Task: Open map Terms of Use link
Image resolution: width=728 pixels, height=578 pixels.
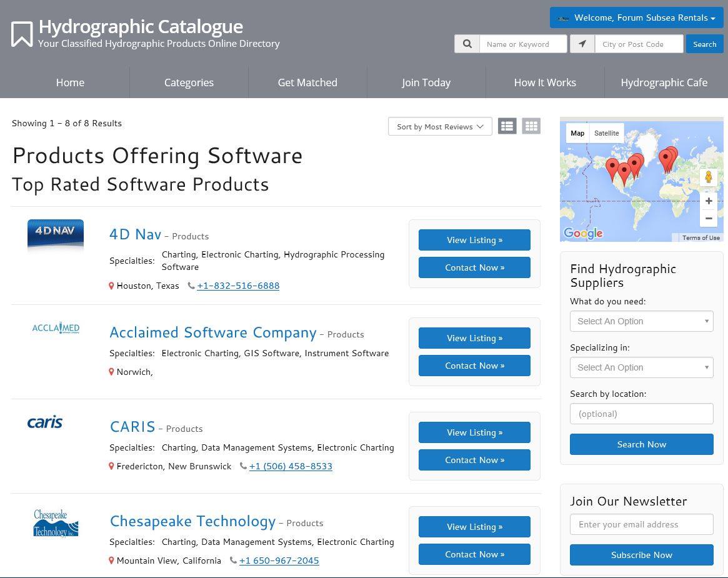Action: [x=701, y=237]
